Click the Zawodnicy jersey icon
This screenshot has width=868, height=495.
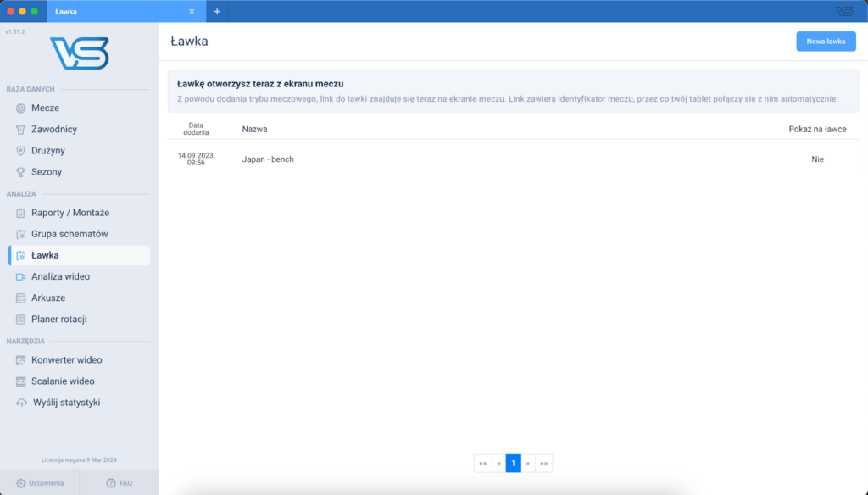pyautogui.click(x=21, y=130)
